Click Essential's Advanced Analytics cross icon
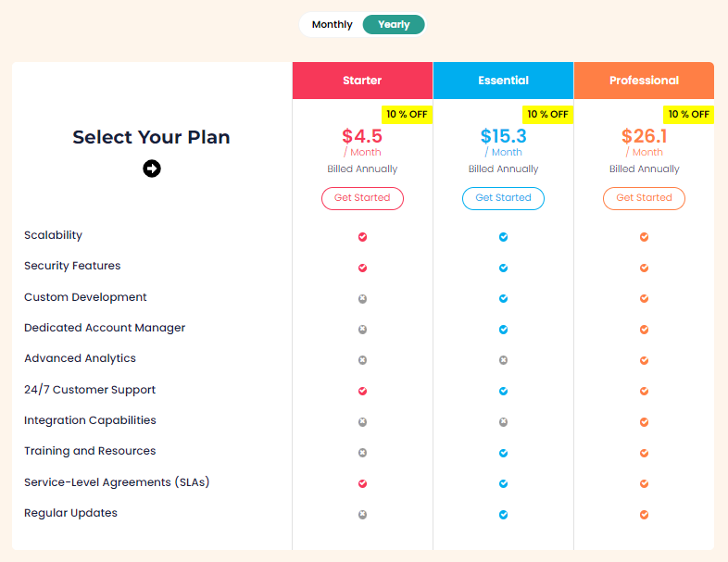Viewport: 728px width, 562px height. coord(503,360)
